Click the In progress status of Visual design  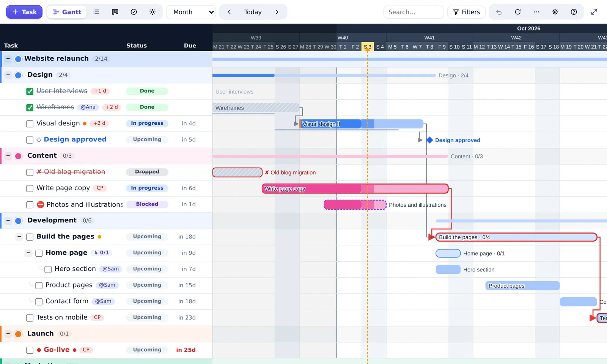147,124
